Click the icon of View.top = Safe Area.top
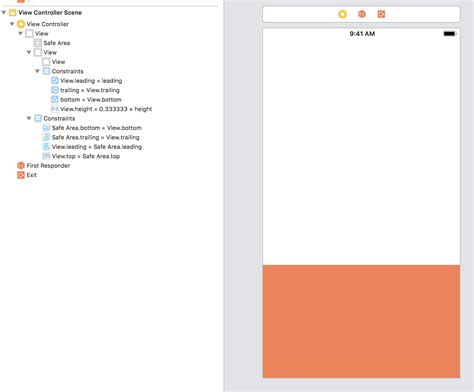Viewport: 474px width, 392px height. (46, 156)
